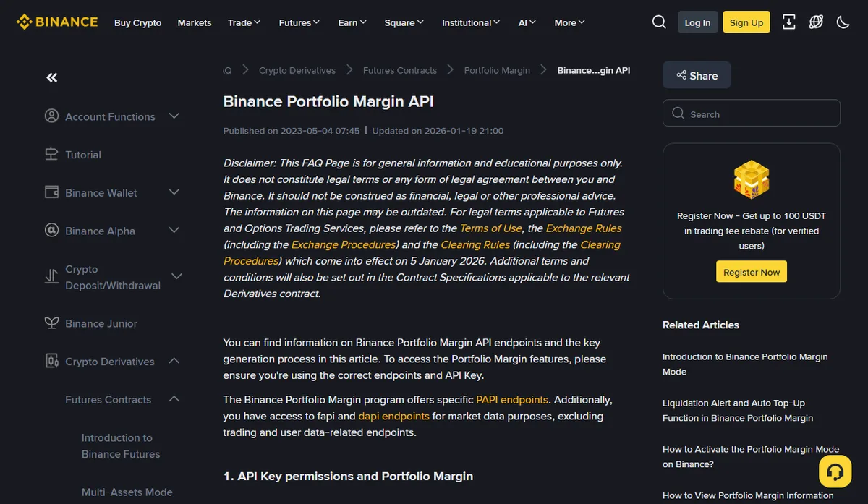This screenshot has height=504, width=868.
Task: Open the search magnifier in header
Action: 659,22
